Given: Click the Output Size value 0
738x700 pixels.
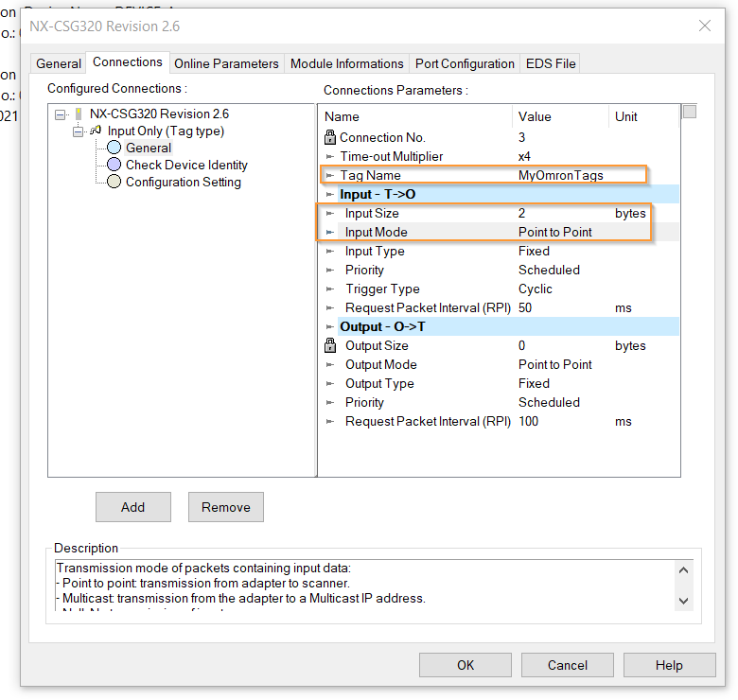Looking at the screenshot, I should point(521,346).
